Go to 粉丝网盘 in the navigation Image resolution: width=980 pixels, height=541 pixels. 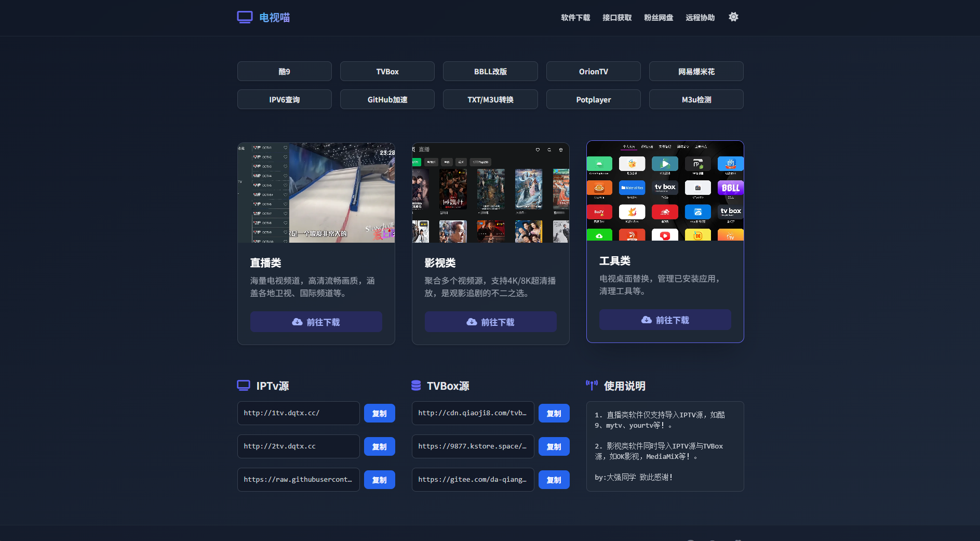click(658, 18)
